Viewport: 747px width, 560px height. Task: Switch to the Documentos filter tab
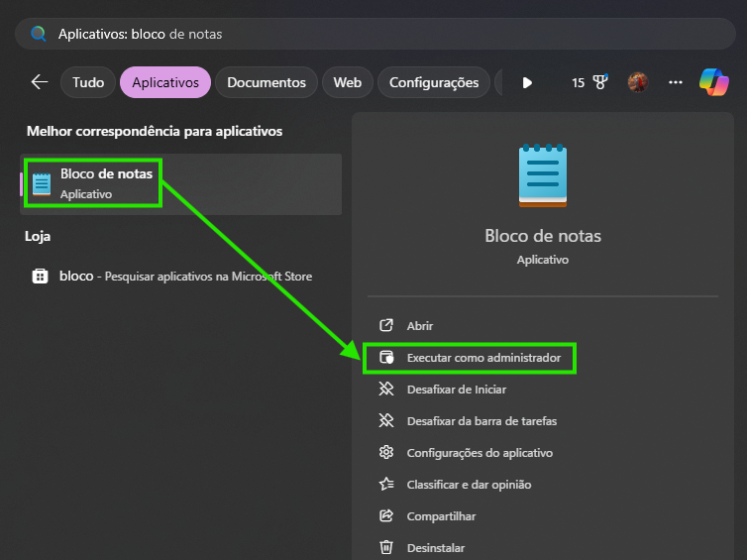tap(267, 82)
